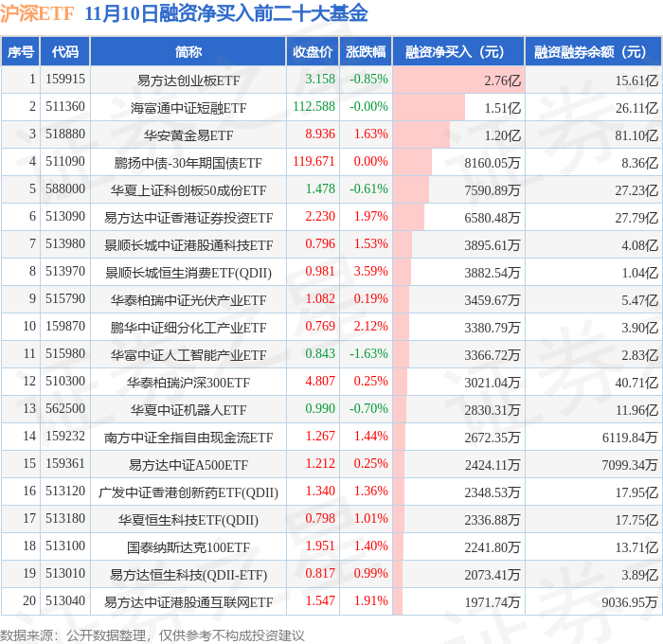
Task: Select fund name 华夏上证科创板50成份ETF
Action: (188, 190)
